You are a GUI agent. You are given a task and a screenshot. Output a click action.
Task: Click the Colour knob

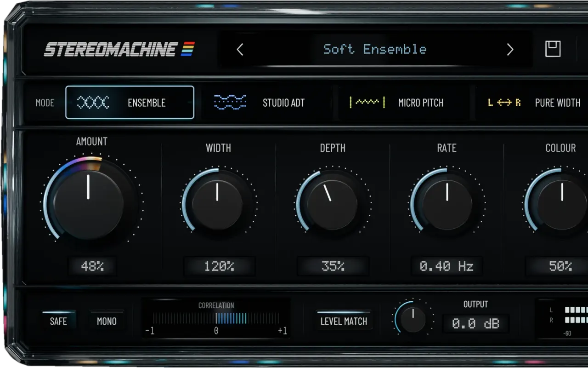pyautogui.click(x=562, y=204)
